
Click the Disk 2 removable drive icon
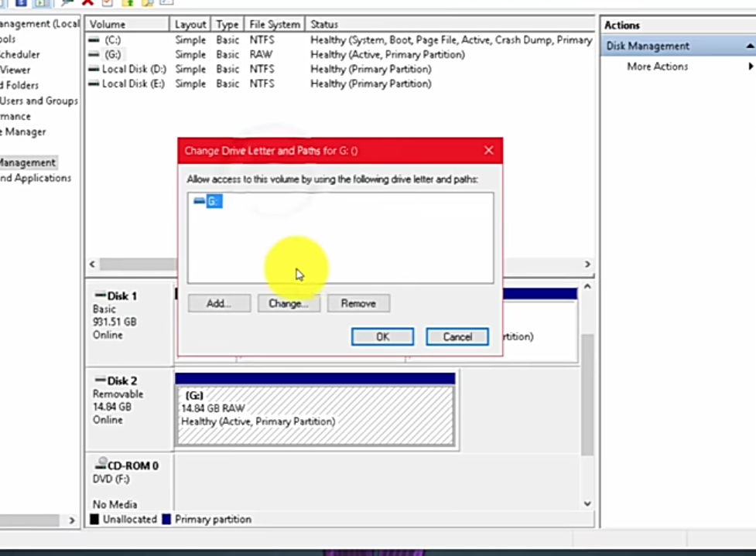click(101, 380)
